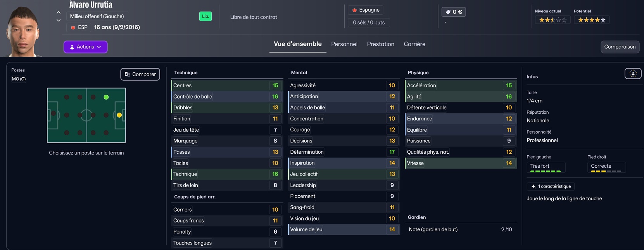Click the Infos panel player-view icon

pos(633,73)
